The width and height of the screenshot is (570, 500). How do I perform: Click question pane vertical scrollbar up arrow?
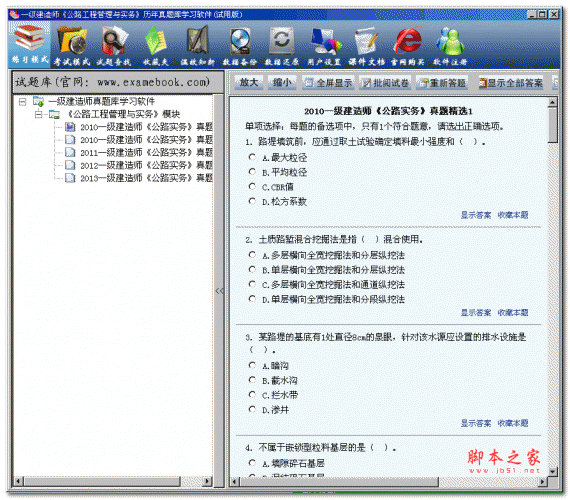coord(553,102)
